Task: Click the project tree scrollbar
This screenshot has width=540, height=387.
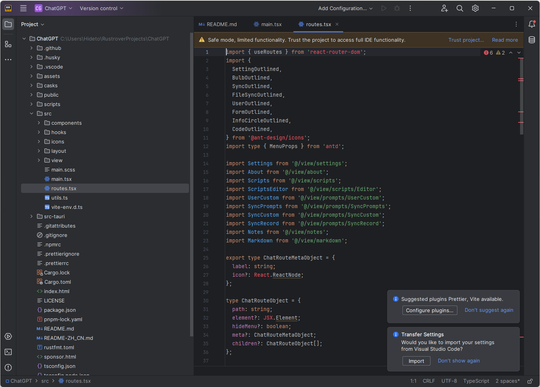Action: click(191, 185)
